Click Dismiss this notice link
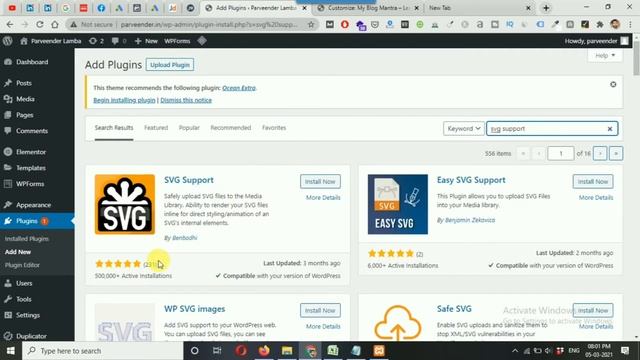 click(186, 100)
